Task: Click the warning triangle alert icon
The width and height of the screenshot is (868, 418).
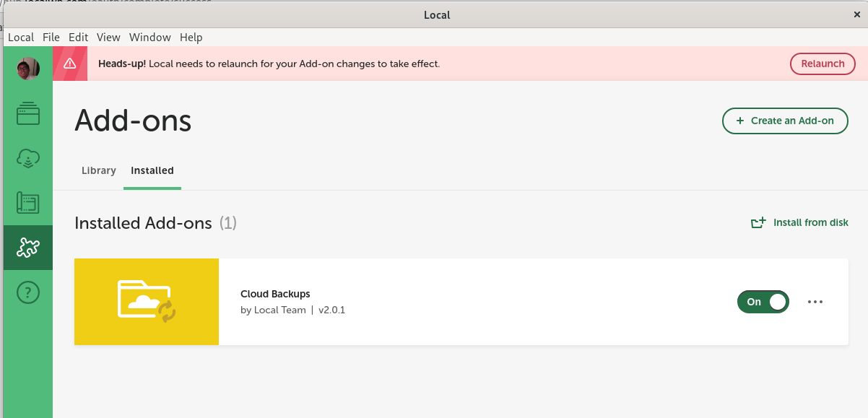Action: [70, 64]
